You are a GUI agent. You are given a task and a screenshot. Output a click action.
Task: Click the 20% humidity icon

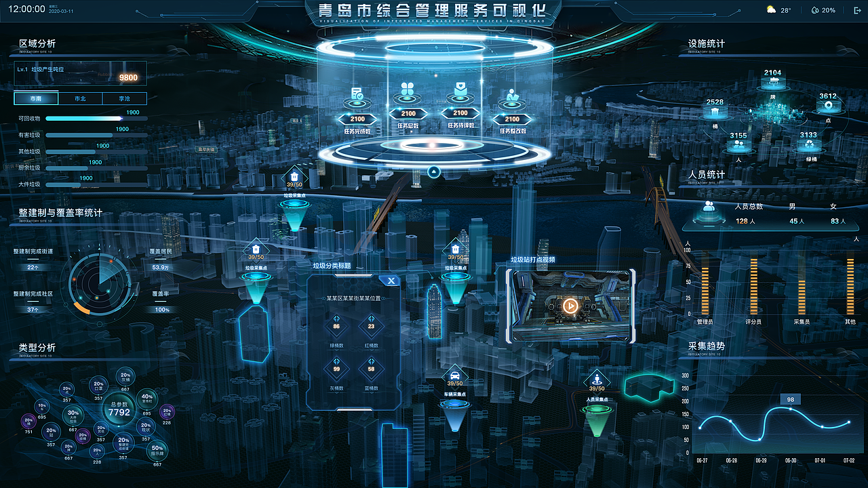pyautogui.click(x=816, y=9)
